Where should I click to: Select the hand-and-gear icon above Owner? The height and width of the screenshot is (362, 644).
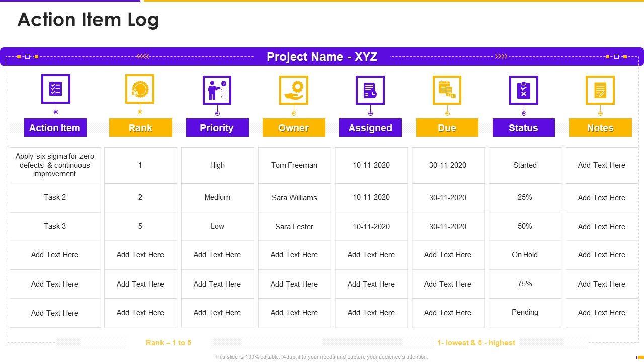[x=294, y=90]
